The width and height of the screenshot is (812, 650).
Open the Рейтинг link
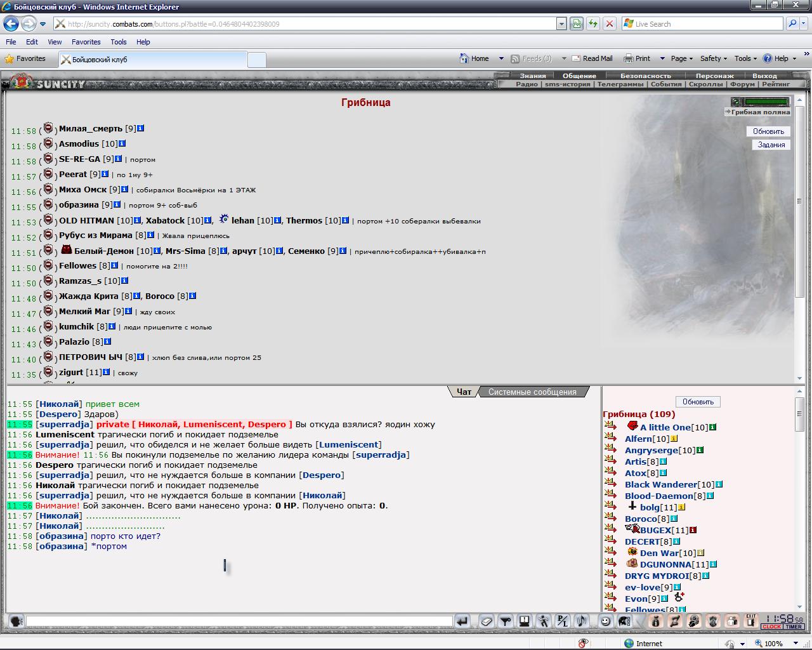[x=776, y=84]
